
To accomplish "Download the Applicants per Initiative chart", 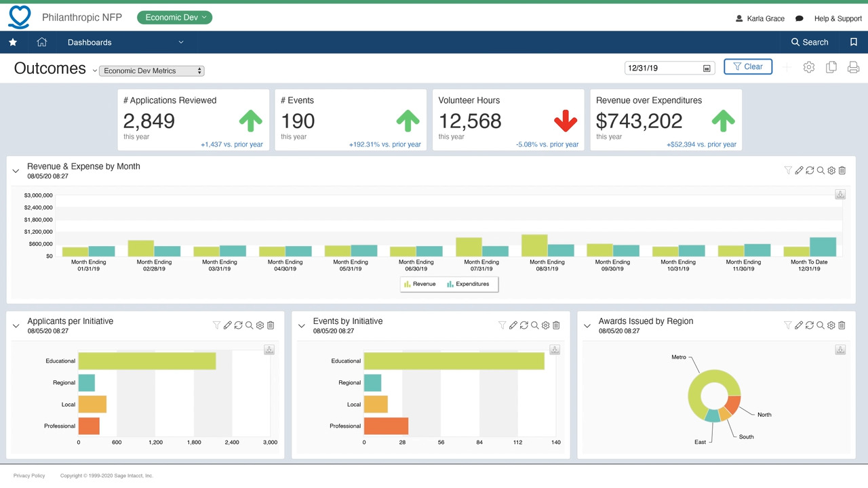I will click(x=269, y=350).
